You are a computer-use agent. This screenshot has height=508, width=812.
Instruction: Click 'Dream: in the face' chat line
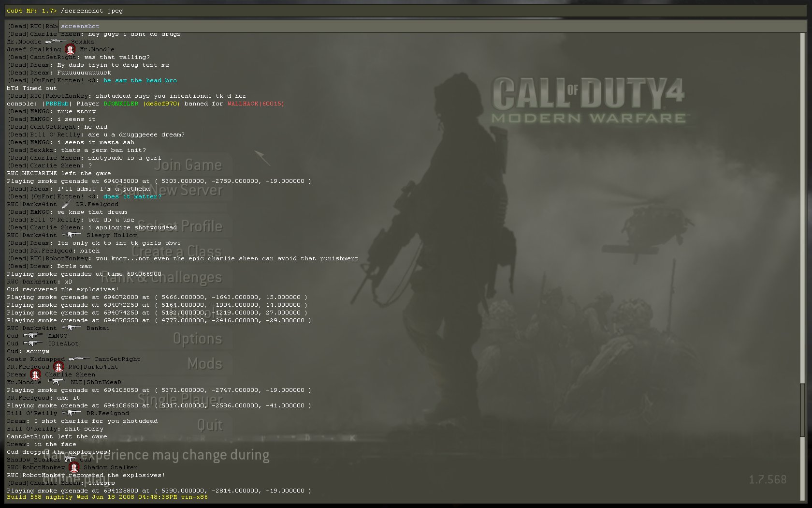coord(42,444)
